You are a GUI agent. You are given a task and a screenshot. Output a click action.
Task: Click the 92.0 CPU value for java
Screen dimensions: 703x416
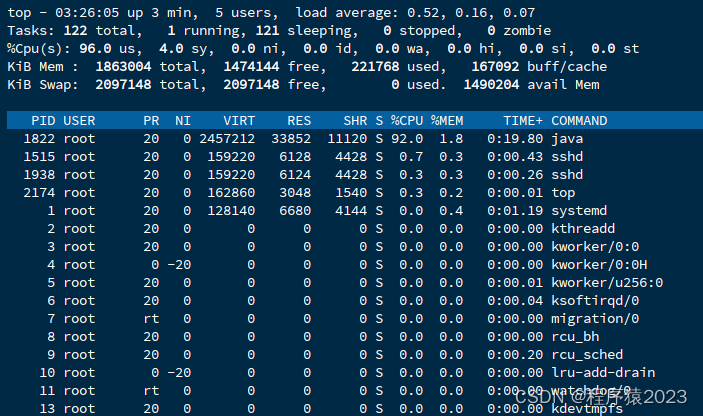tap(407, 139)
